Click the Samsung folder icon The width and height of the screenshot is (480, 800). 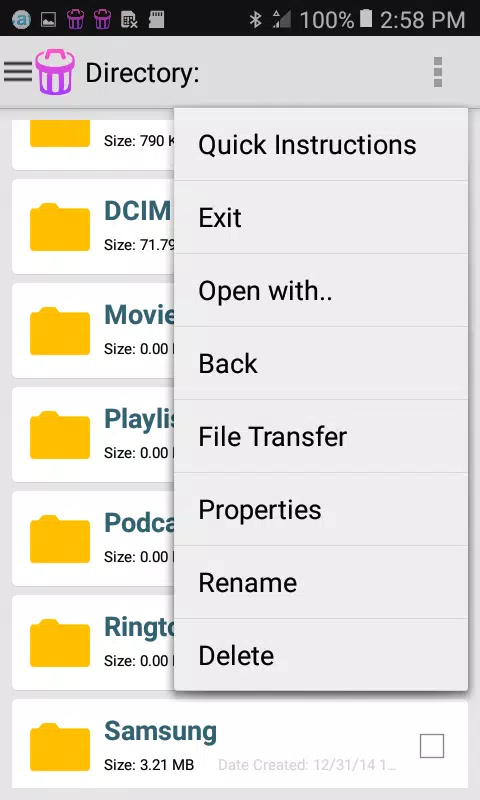(60, 747)
